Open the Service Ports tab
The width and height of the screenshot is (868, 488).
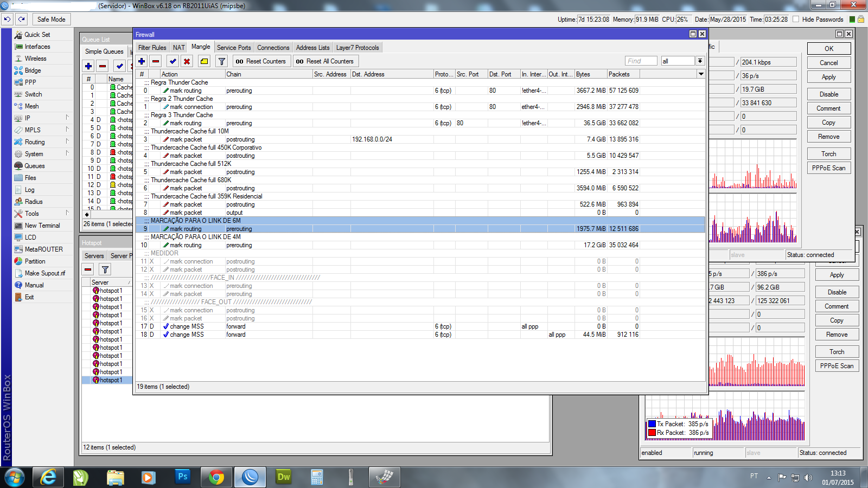click(x=234, y=48)
